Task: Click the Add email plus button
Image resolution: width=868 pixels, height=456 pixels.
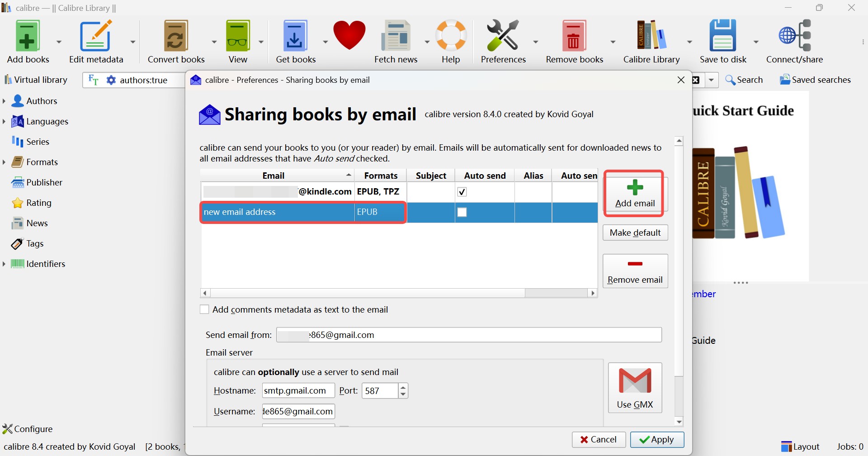Action: 635,193
